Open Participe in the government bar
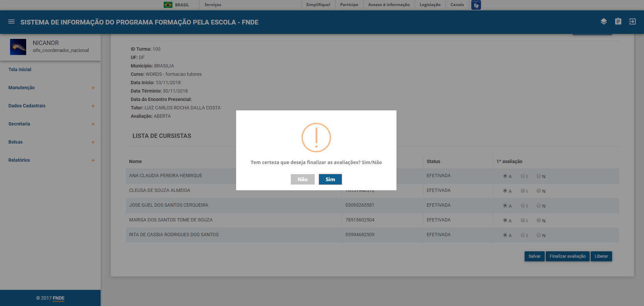This screenshot has height=306, width=644. 349,5
